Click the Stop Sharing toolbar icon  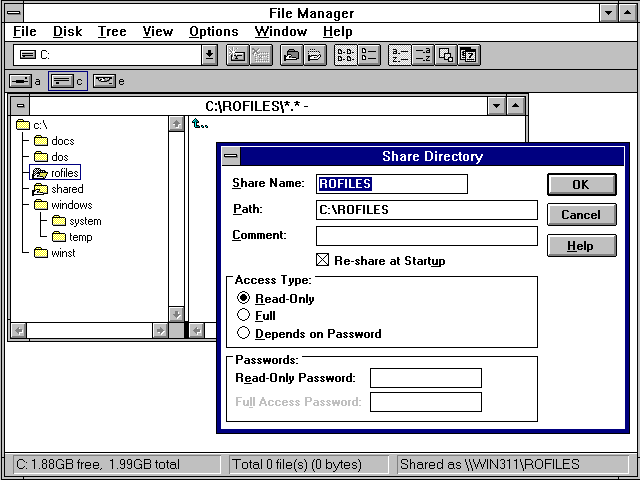click(x=315, y=55)
